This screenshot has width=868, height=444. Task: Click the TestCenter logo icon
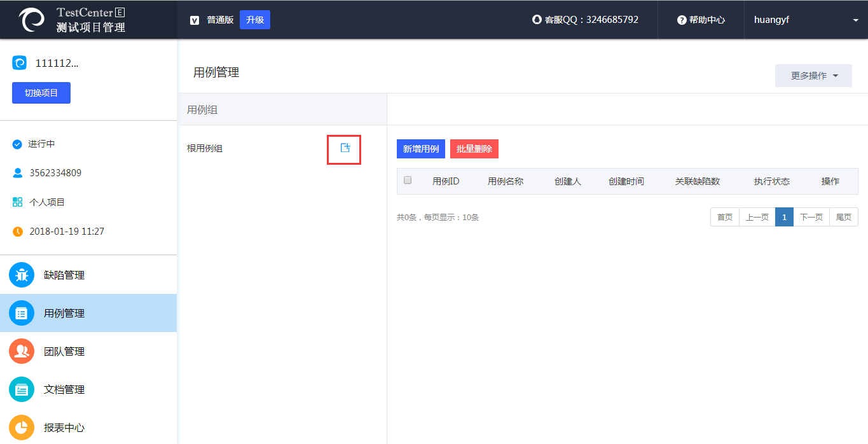point(32,20)
